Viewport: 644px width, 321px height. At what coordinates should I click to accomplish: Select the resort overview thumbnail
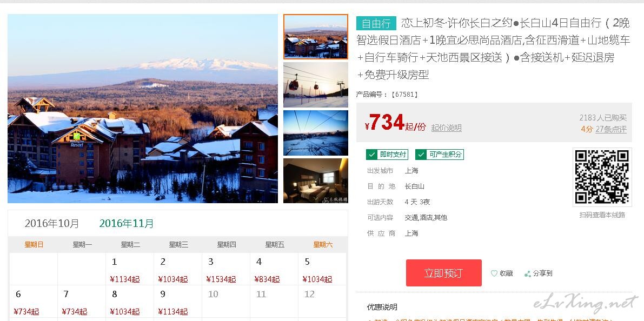(x=315, y=37)
